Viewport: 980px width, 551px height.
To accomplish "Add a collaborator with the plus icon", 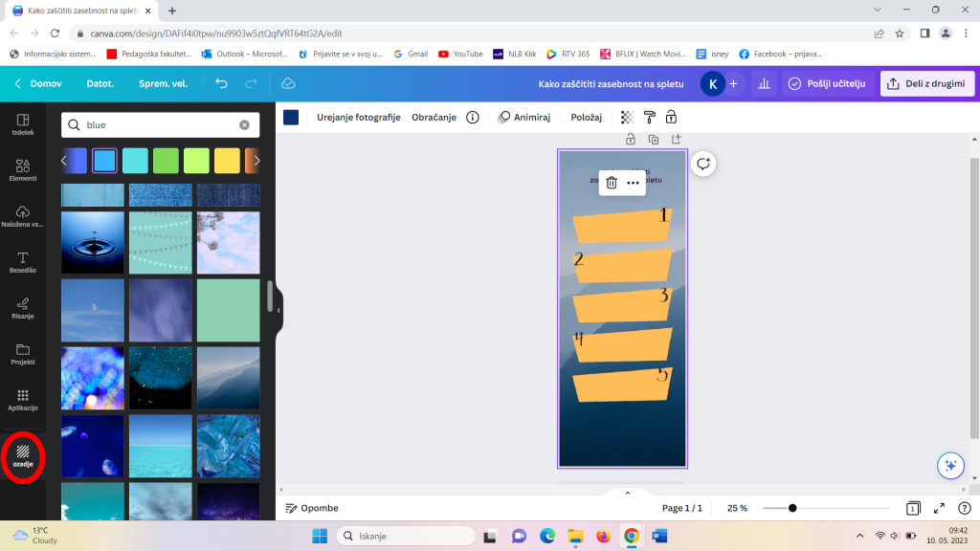I will click(734, 83).
